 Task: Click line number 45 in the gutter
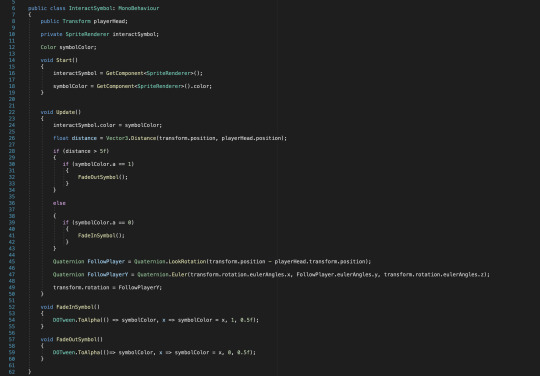(12, 262)
